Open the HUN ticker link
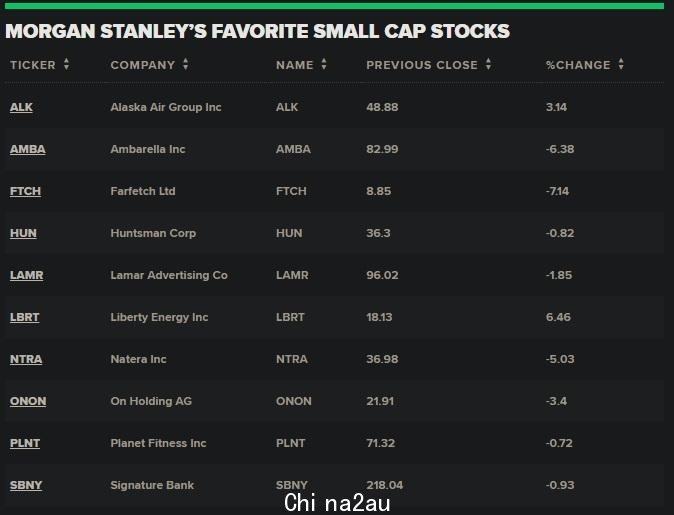674x515 pixels. pos(23,233)
